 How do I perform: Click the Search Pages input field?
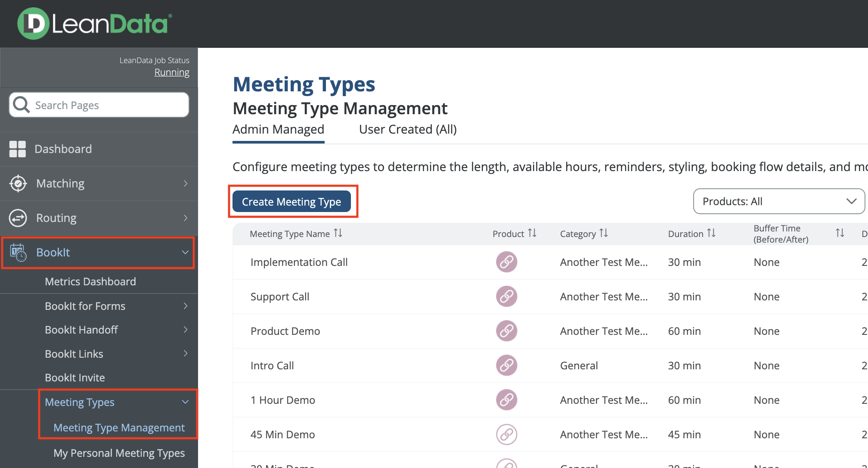tap(99, 105)
